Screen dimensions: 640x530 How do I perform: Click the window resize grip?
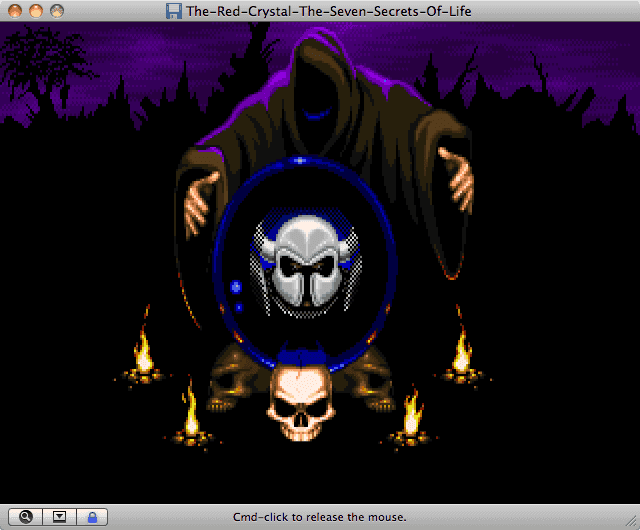pos(631,521)
